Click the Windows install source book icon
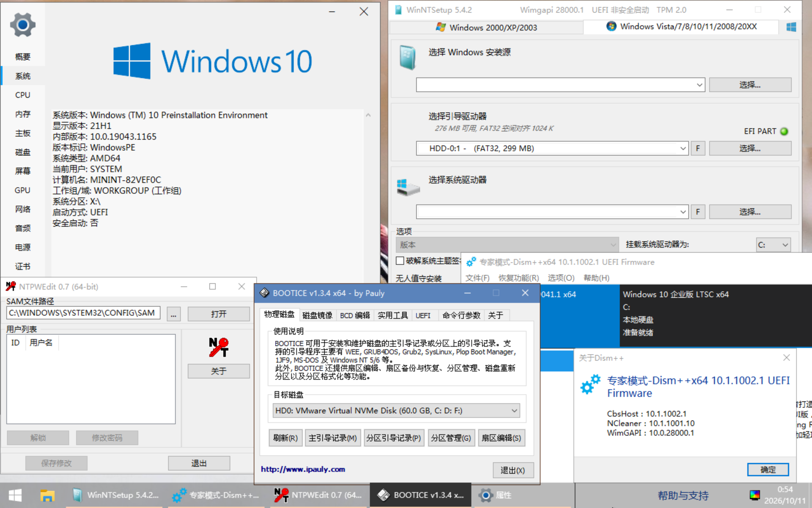This screenshot has height=508, width=812. [408, 57]
